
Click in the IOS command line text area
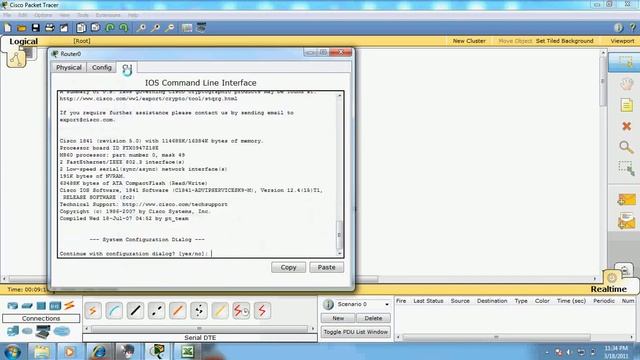pos(197,174)
